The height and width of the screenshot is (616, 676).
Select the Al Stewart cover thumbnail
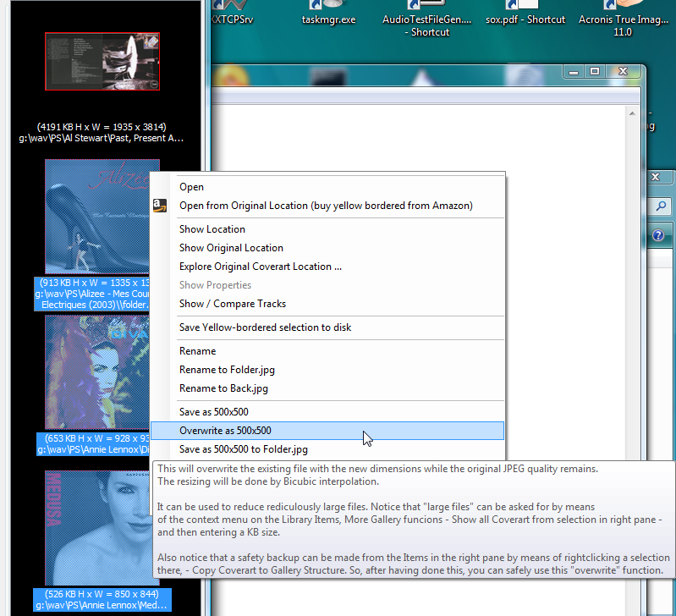(x=102, y=61)
